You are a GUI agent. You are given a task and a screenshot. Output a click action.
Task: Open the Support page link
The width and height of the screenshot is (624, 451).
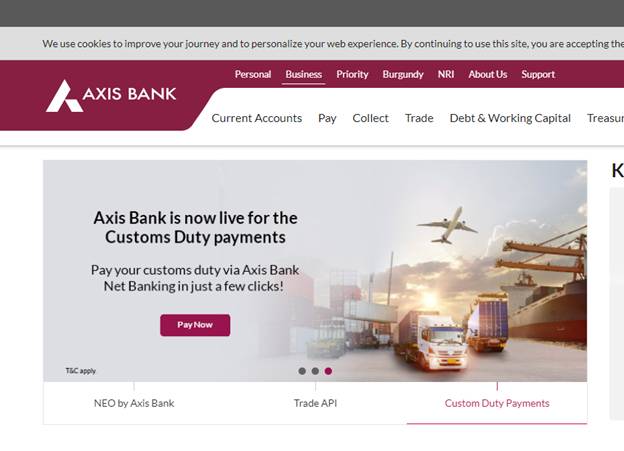[538, 74]
